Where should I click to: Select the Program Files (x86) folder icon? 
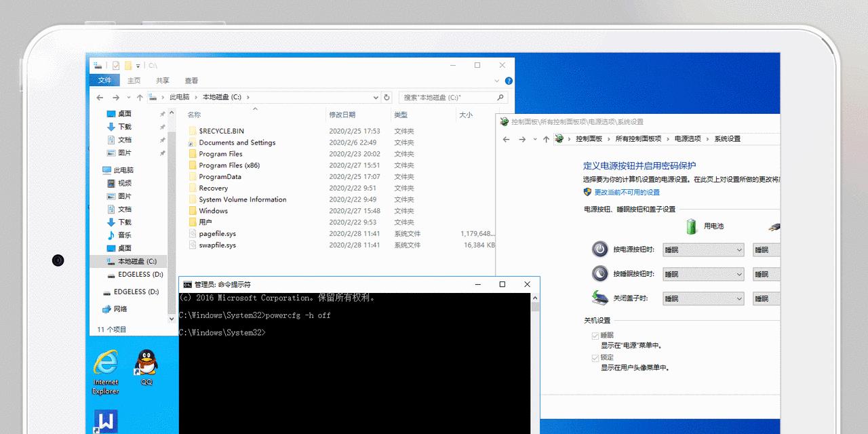[x=193, y=165]
